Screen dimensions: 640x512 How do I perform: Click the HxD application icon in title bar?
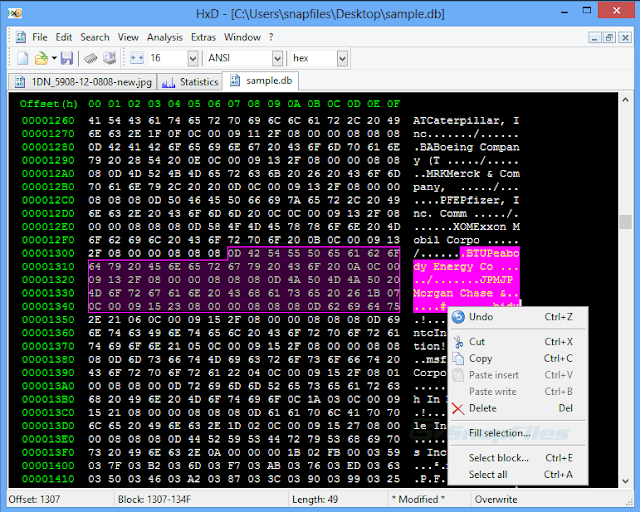(x=15, y=13)
